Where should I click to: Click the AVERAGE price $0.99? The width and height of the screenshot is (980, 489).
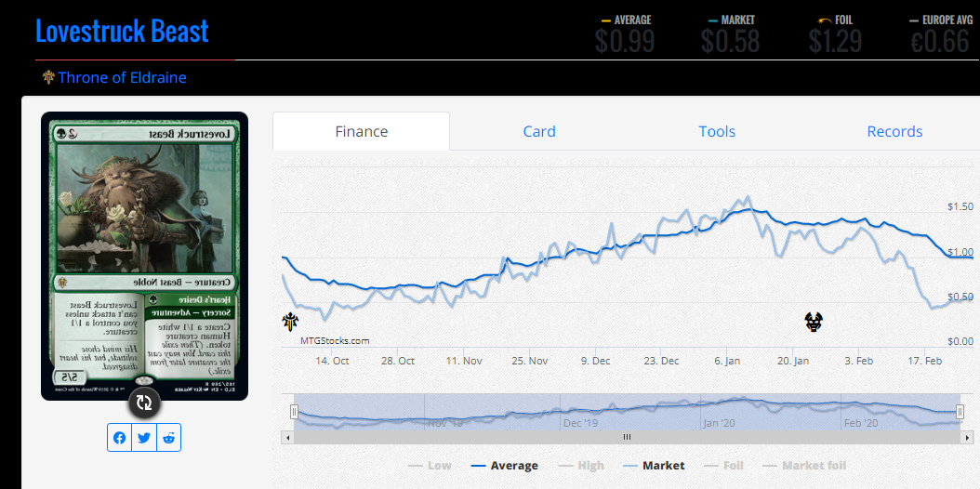pyautogui.click(x=625, y=41)
